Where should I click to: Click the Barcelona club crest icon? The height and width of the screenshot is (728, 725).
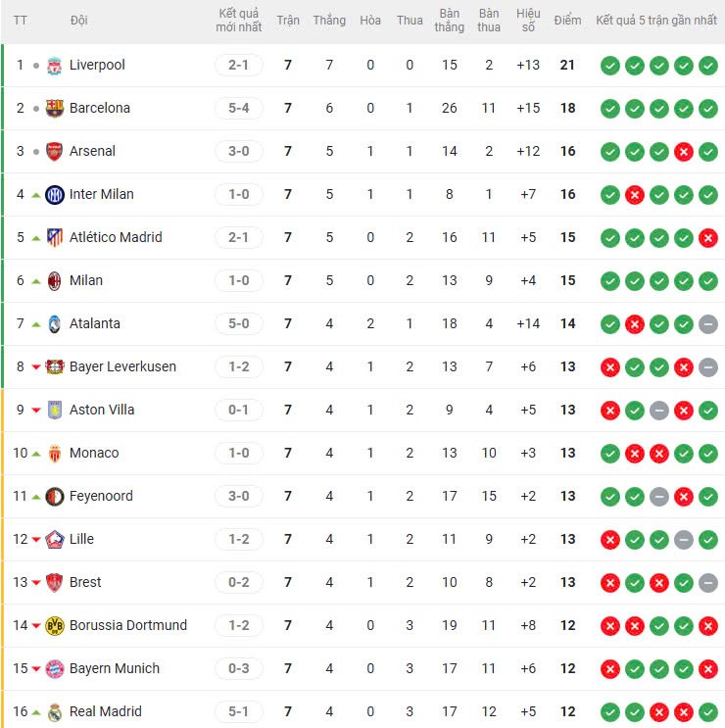point(54,109)
